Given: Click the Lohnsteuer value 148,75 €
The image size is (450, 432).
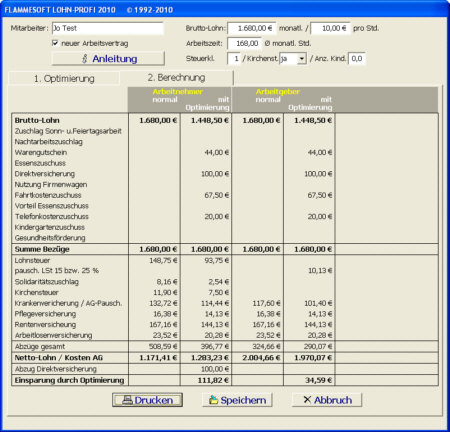Looking at the screenshot, I should coord(163,260).
